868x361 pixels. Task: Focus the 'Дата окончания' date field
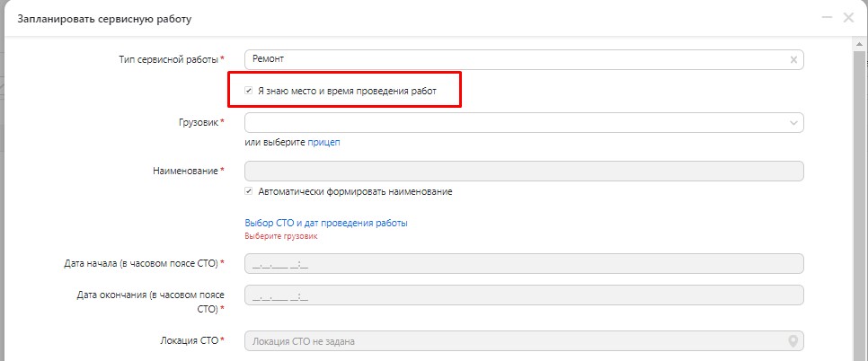523,295
